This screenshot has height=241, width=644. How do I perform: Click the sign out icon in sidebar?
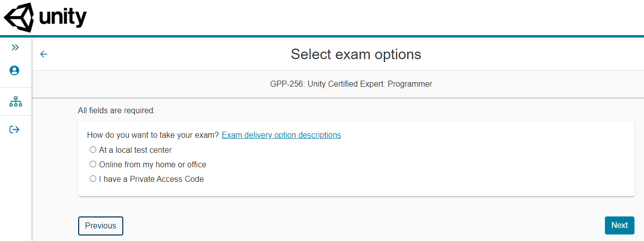pyautogui.click(x=15, y=130)
